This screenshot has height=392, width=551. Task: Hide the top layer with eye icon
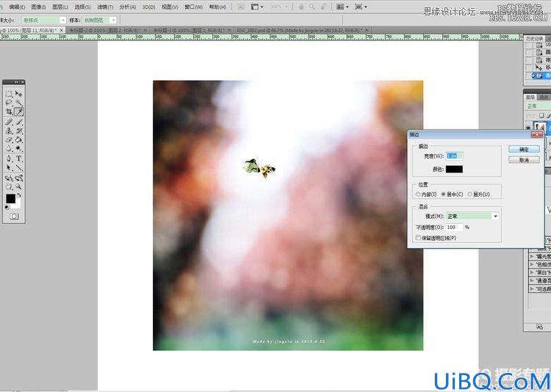(x=528, y=127)
